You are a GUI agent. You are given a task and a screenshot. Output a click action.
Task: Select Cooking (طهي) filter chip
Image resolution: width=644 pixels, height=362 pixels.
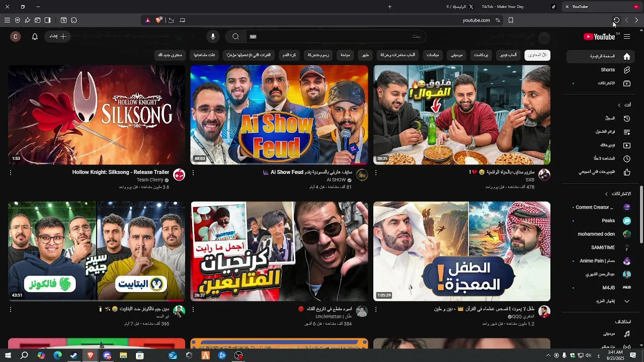365,55
